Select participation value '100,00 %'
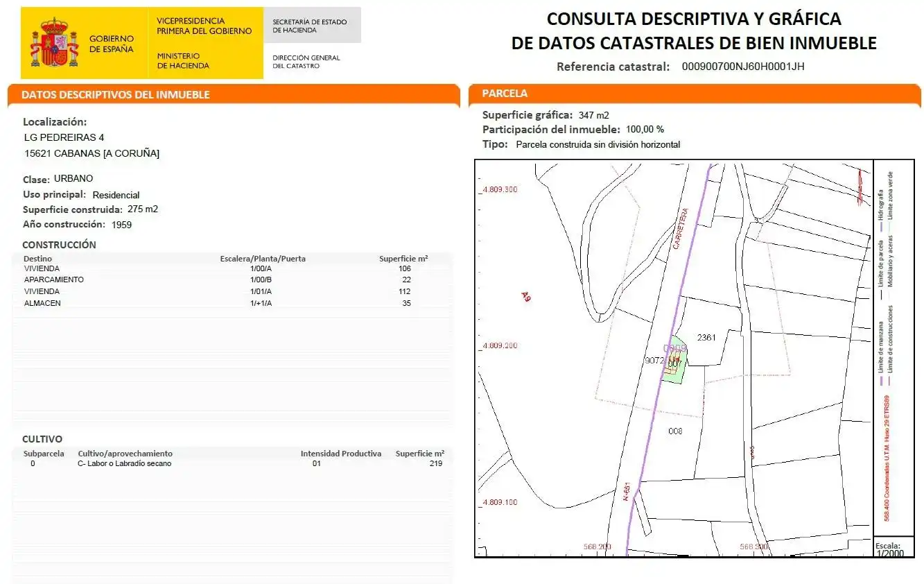 645,129
